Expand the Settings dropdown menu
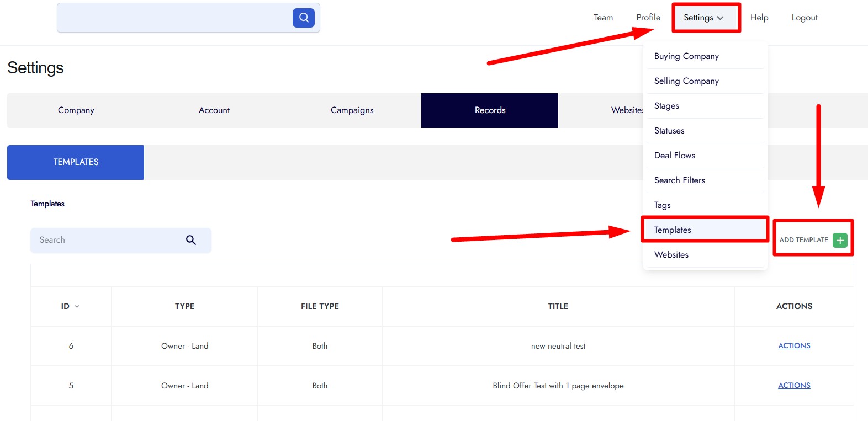Image resolution: width=868 pixels, height=421 pixels. point(703,18)
